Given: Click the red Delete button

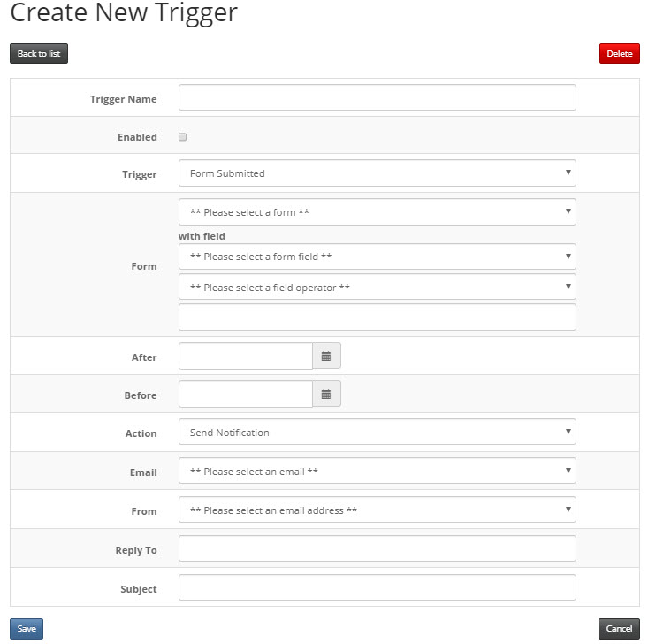Looking at the screenshot, I should [x=619, y=54].
